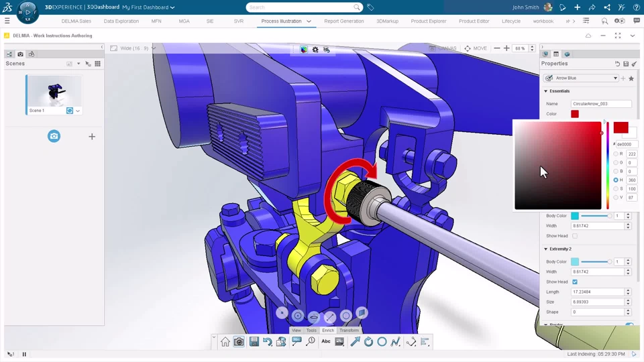Reset properties with revert arrow icon
Screen dimensions: 644x362
click(x=617, y=64)
